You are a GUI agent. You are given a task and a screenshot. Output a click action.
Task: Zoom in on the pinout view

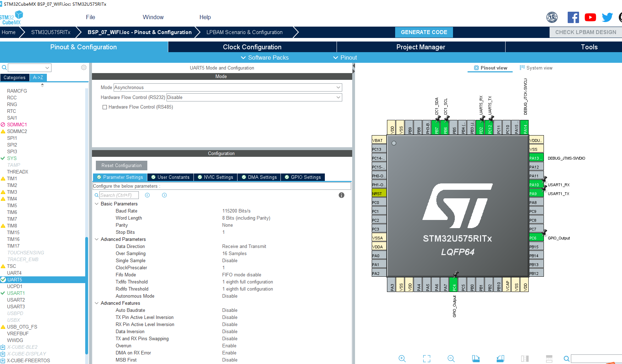coord(402,359)
